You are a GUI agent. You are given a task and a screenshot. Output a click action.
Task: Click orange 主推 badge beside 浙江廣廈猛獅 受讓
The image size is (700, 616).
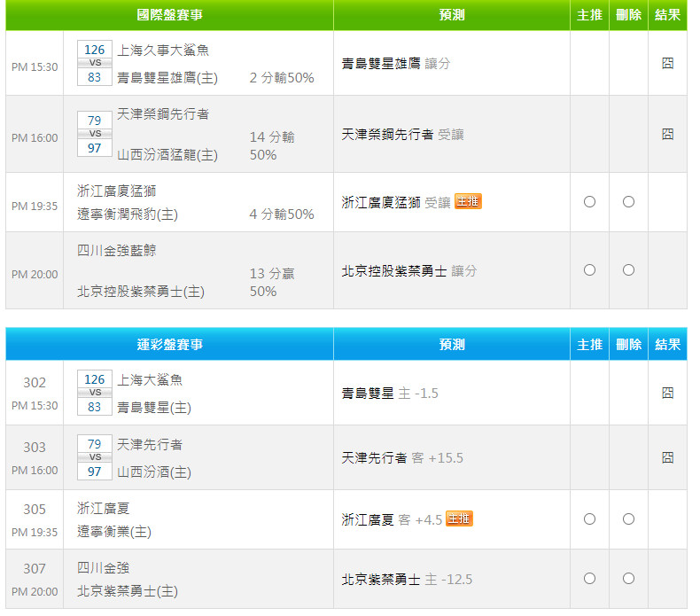click(x=468, y=201)
